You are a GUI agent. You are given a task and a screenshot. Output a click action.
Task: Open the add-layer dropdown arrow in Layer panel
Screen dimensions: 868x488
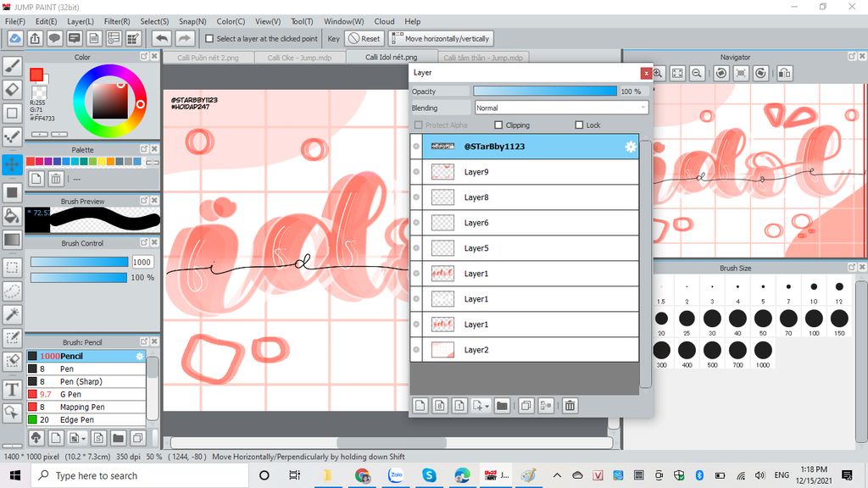[x=487, y=407]
